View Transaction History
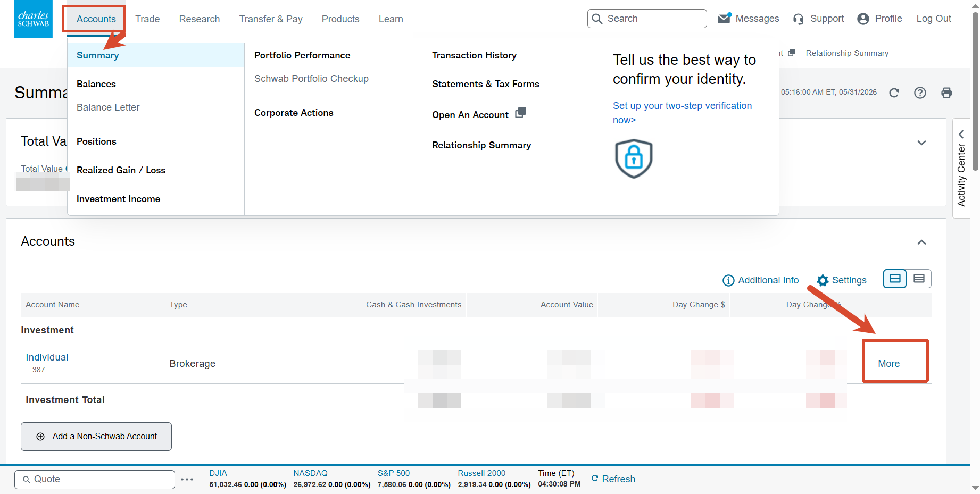 point(474,55)
